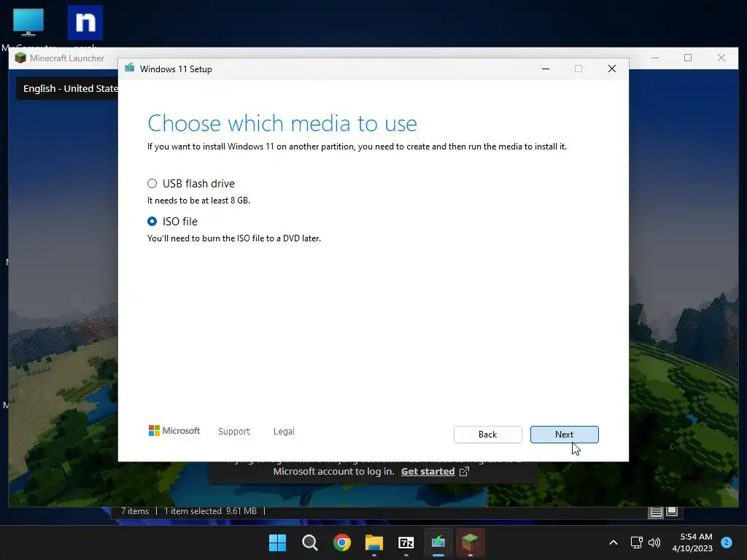Switch to Windows 11 Setup taskbar icon

tap(438, 542)
